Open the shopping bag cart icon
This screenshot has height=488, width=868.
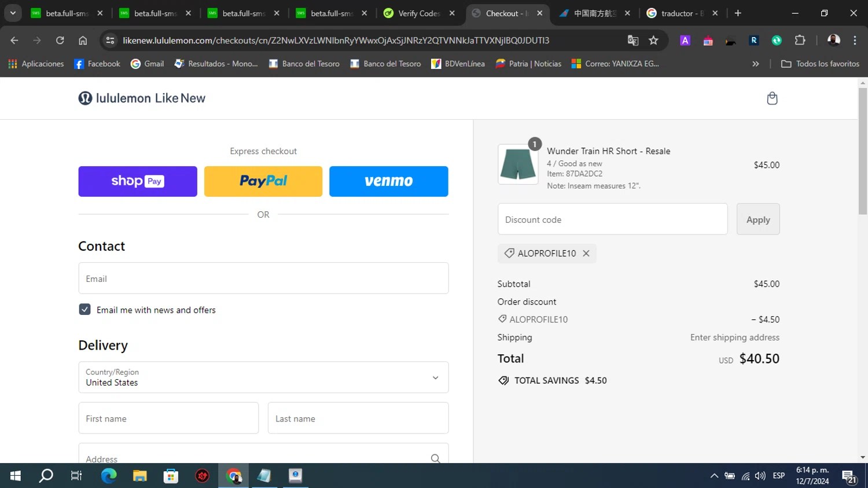[772, 98]
